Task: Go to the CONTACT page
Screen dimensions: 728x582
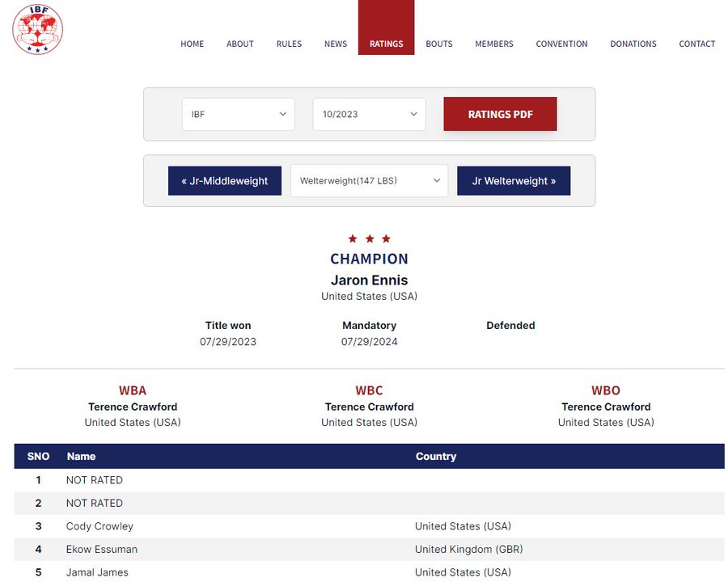Action: 697,44
